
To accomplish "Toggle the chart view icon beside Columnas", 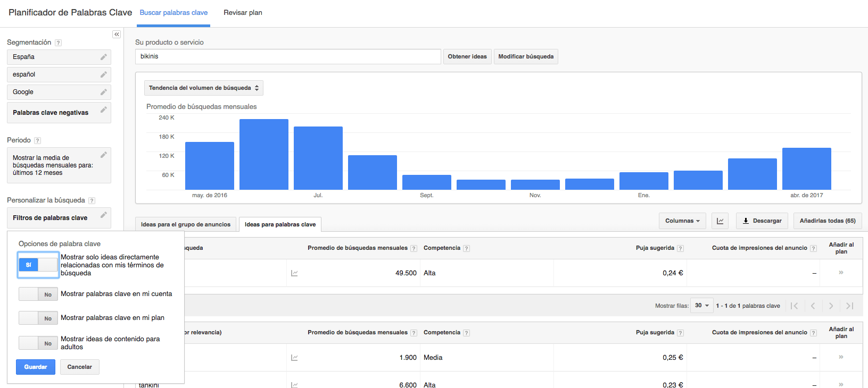I will (720, 221).
